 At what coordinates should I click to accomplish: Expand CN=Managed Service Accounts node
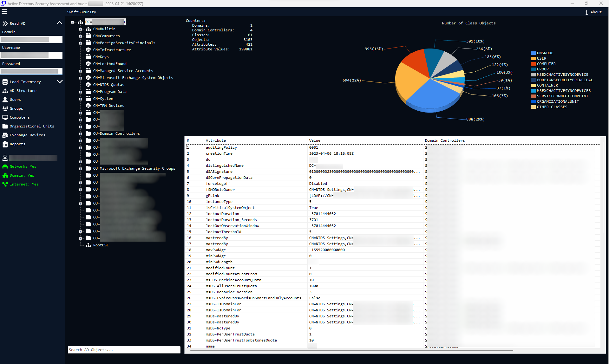coord(80,71)
